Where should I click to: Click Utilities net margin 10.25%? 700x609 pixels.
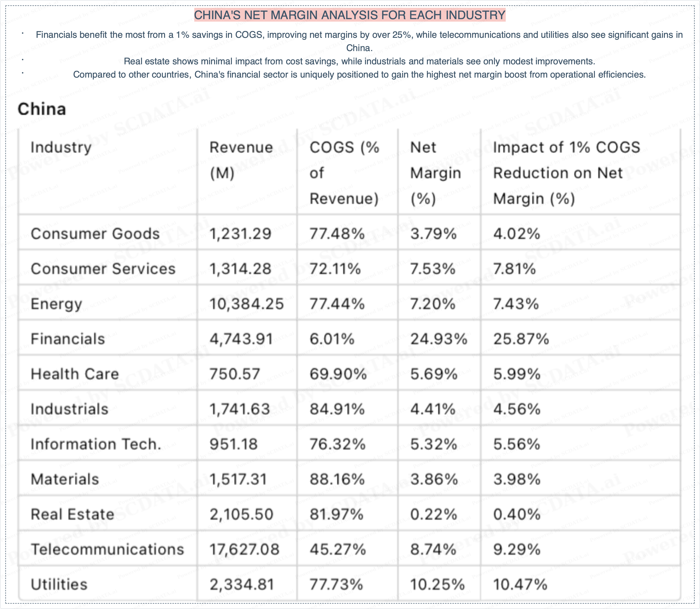pos(437,584)
